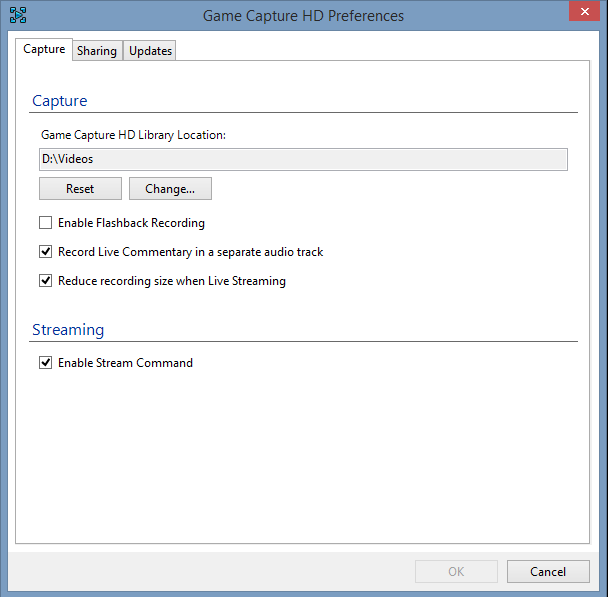The height and width of the screenshot is (597, 608).
Task: Click the Game Capture HD app icon
Action: [x=18, y=15]
